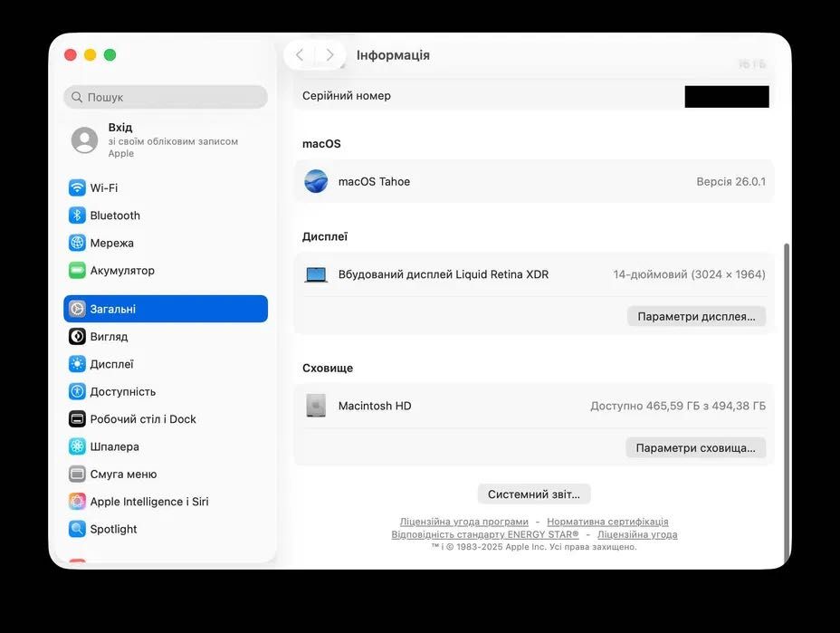The height and width of the screenshot is (633, 840).
Task: Click the macOS Tahoe logo icon
Action: [x=316, y=181]
